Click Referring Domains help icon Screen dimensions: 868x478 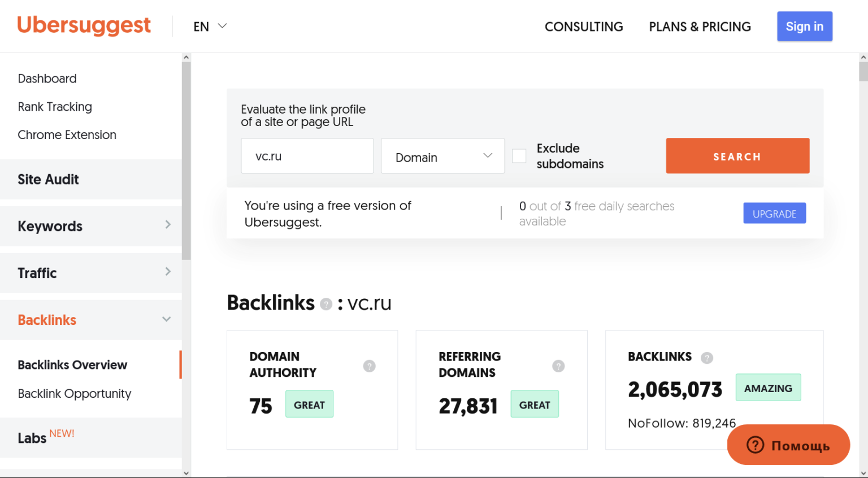point(558,366)
